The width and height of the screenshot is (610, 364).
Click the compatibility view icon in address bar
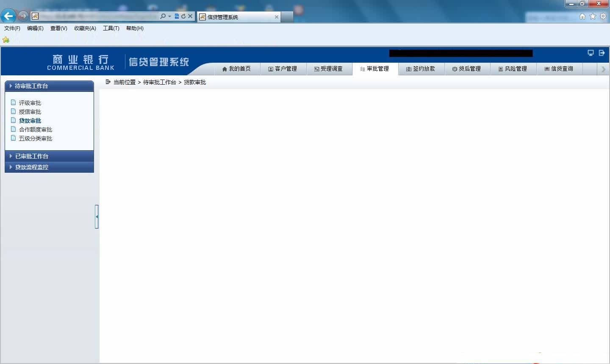[x=177, y=16]
